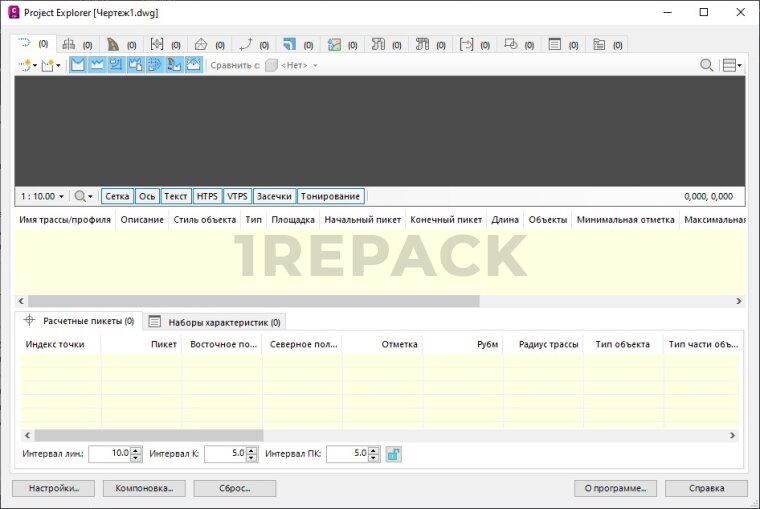The width and height of the screenshot is (760, 509).
Task: Open the column layout menu icon
Action: [732, 65]
